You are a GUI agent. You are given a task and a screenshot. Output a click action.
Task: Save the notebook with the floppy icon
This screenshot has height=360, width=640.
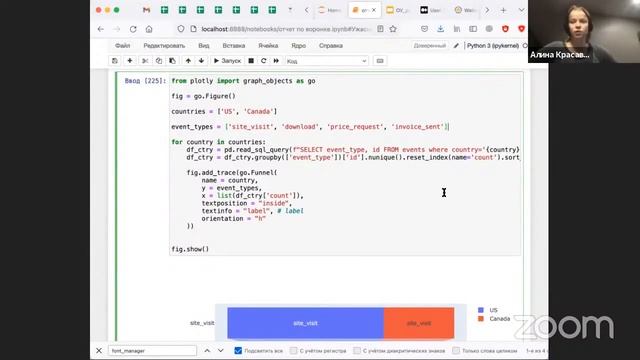pyautogui.click(x=115, y=61)
